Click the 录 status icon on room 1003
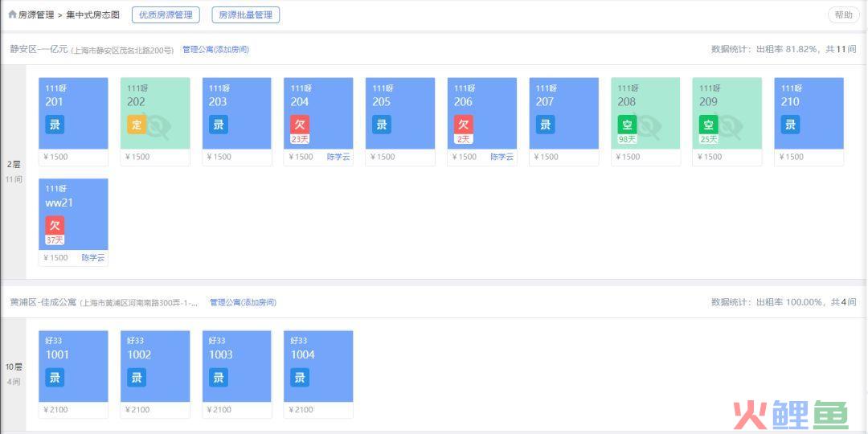Viewport: 868px width, 434px height. point(218,378)
